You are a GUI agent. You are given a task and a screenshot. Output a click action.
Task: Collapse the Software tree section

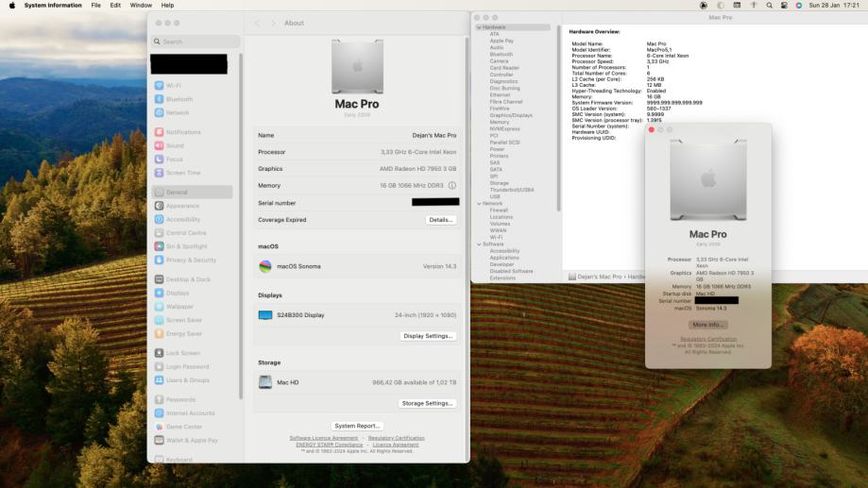(479, 244)
